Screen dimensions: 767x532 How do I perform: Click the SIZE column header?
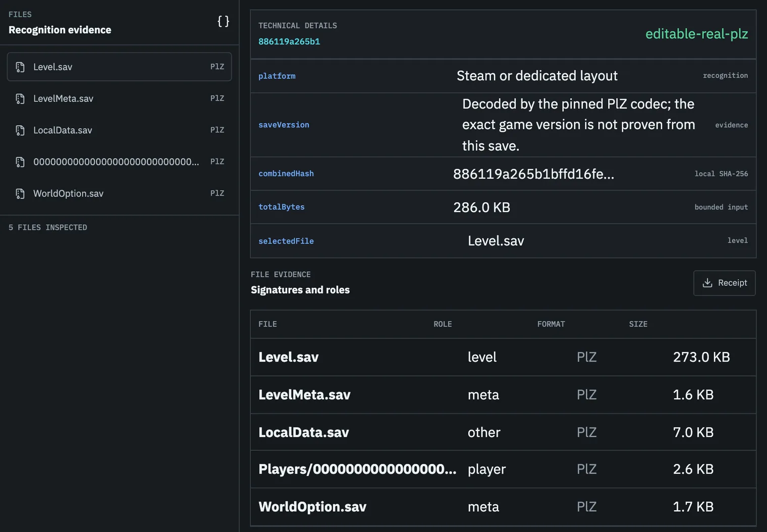point(638,324)
